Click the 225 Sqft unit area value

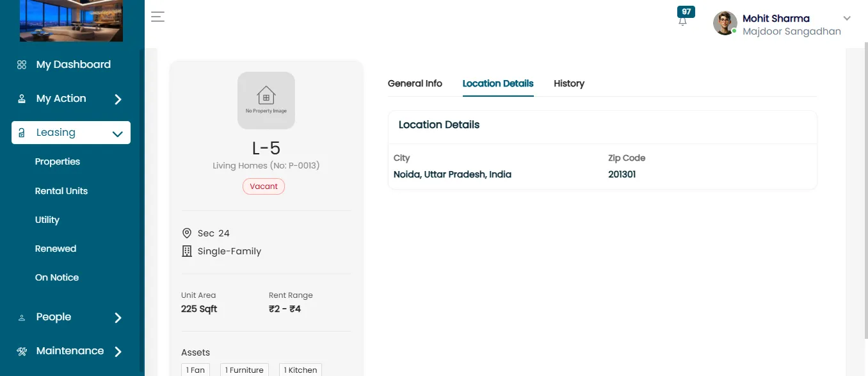pos(199,309)
